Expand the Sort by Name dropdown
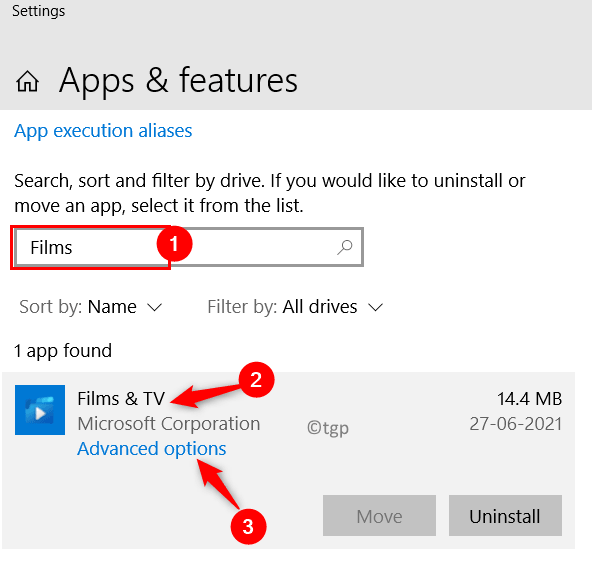Viewport: 592px width, 563px height. (91, 307)
